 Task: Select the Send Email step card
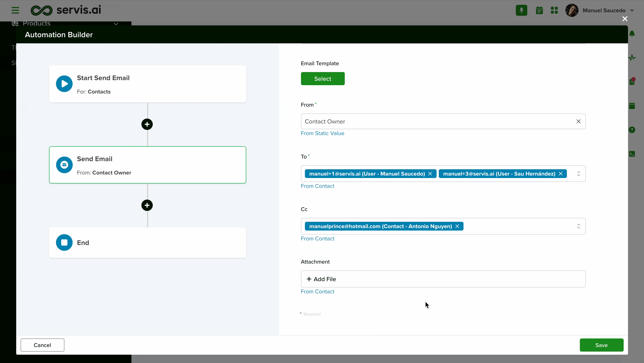coord(147,165)
